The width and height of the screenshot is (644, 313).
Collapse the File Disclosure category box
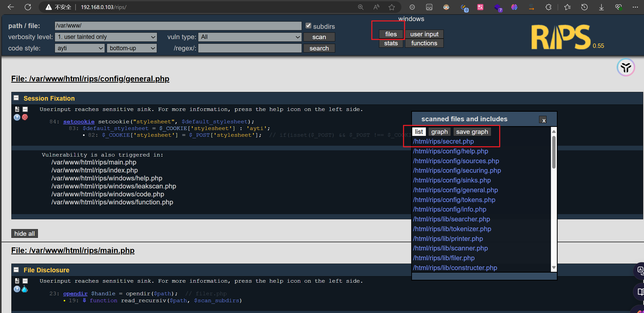tap(16, 270)
